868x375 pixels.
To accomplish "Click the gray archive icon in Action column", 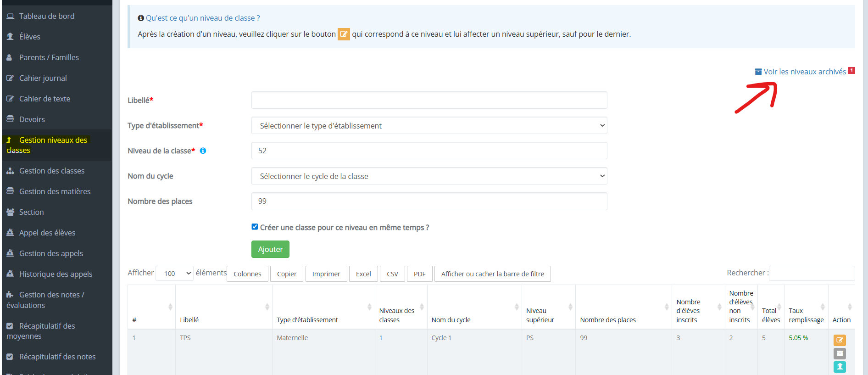I will [839, 353].
